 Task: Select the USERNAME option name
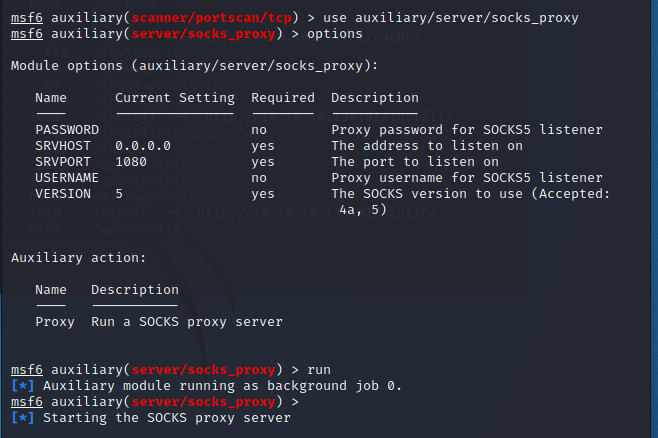pyautogui.click(x=66, y=178)
